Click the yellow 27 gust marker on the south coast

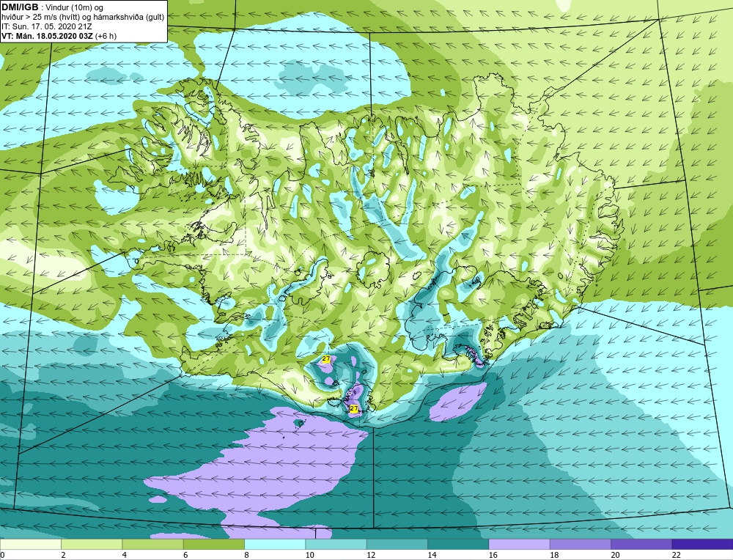coord(354,408)
